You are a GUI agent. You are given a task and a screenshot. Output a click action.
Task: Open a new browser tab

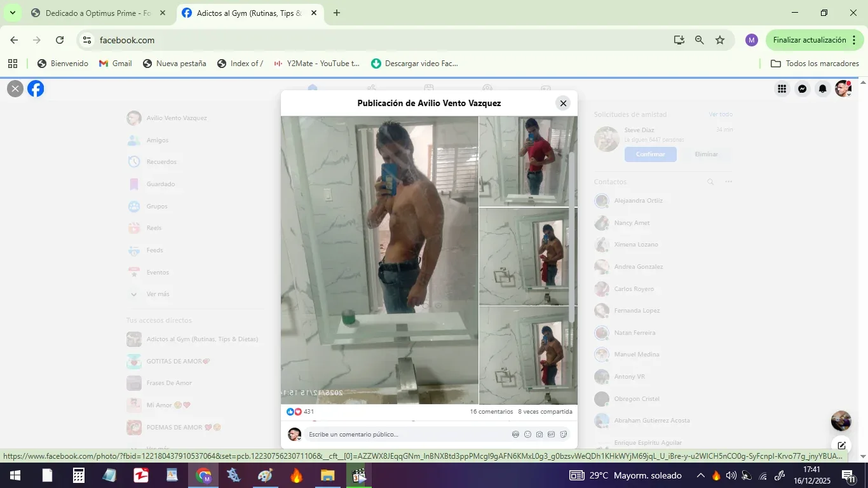(337, 13)
